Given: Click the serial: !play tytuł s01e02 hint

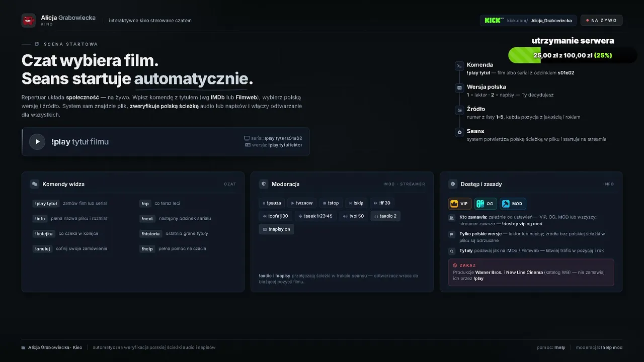Looking at the screenshot, I should tap(273, 138).
